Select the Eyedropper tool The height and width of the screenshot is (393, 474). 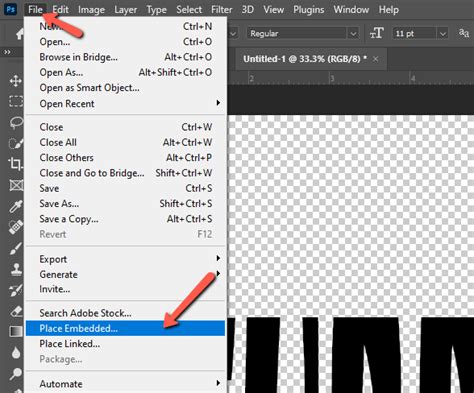pos(16,206)
